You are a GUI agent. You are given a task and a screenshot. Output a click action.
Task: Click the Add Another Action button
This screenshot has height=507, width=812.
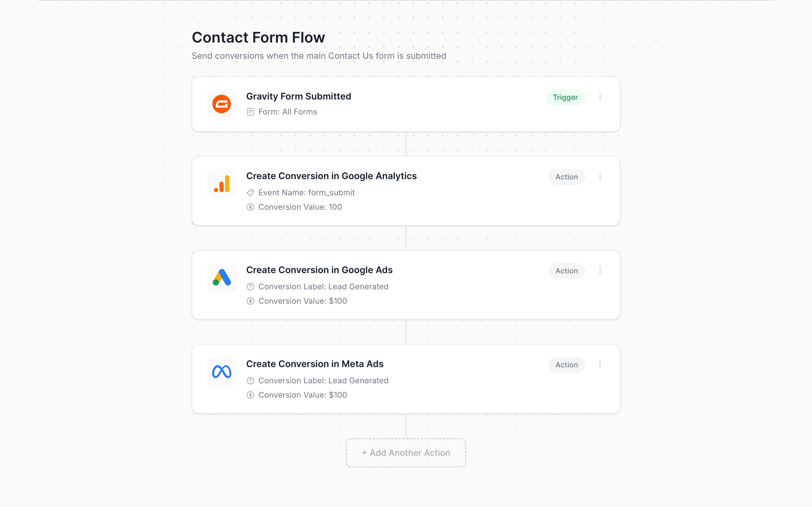tap(406, 453)
